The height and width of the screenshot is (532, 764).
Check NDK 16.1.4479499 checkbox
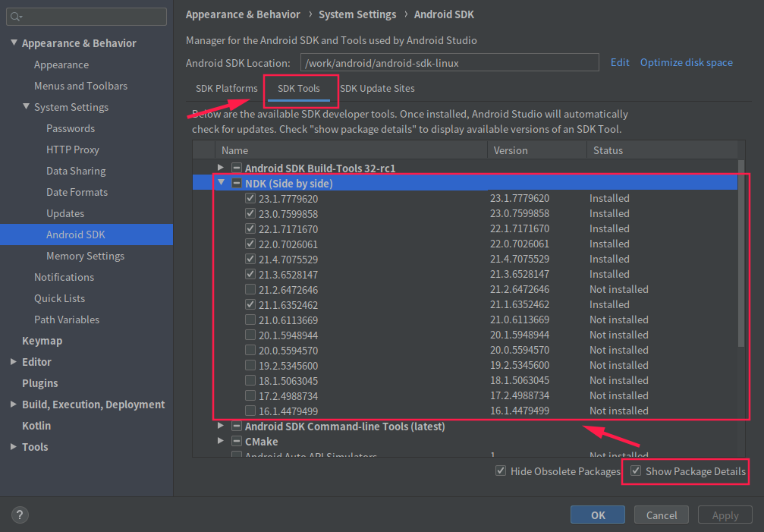point(250,411)
